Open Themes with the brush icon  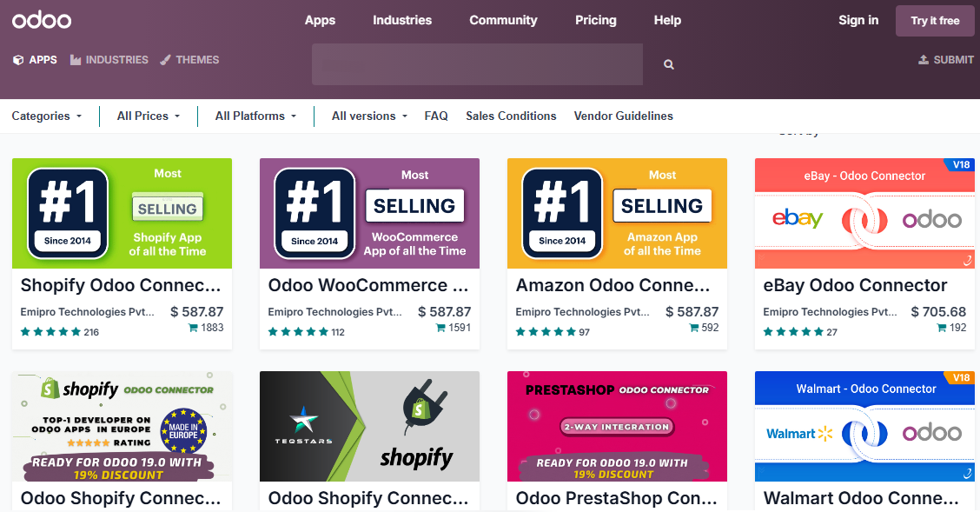[x=165, y=60]
